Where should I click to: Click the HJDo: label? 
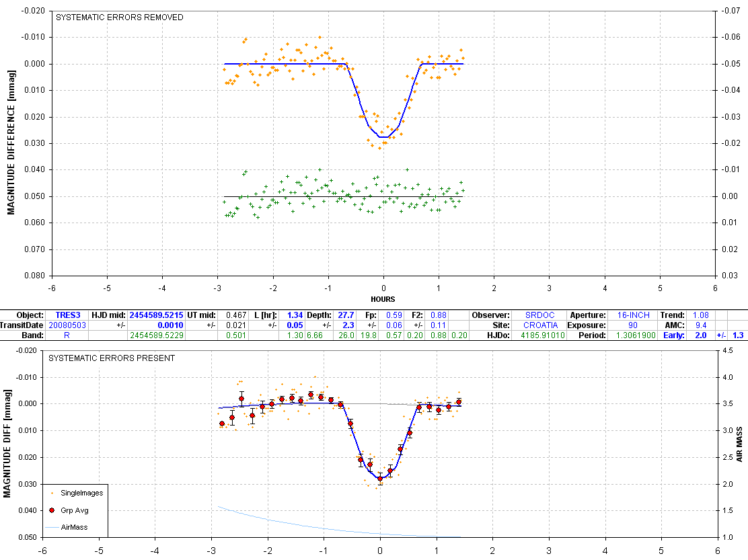[498, 335]
